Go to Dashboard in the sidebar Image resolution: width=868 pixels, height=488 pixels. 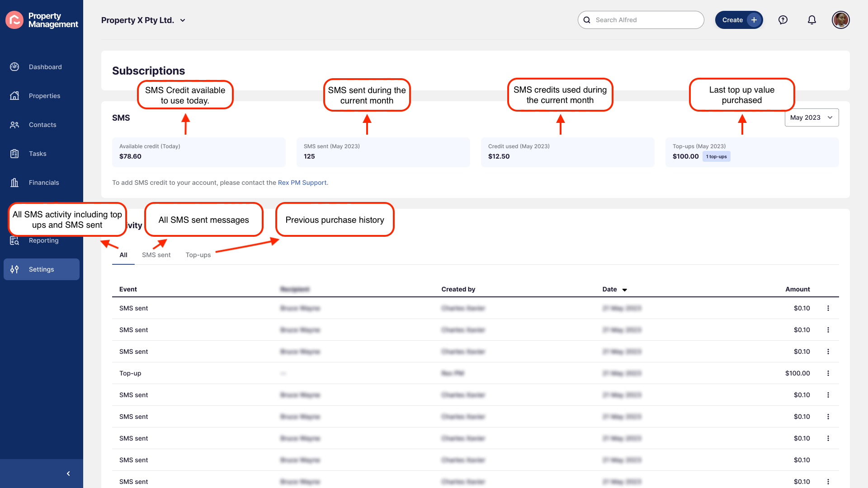[42, 67]
